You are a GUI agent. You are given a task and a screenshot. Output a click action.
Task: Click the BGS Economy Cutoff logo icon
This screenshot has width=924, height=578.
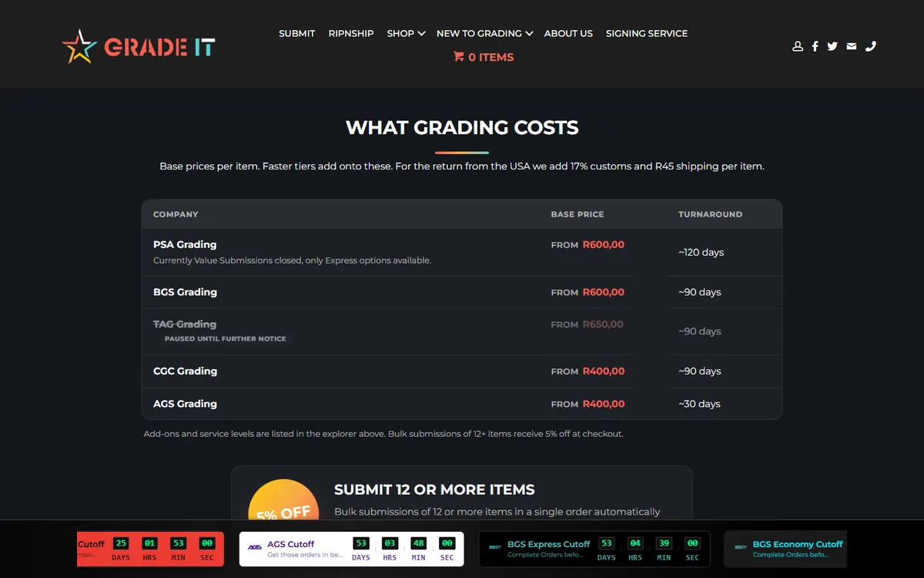tap(741, 548)
